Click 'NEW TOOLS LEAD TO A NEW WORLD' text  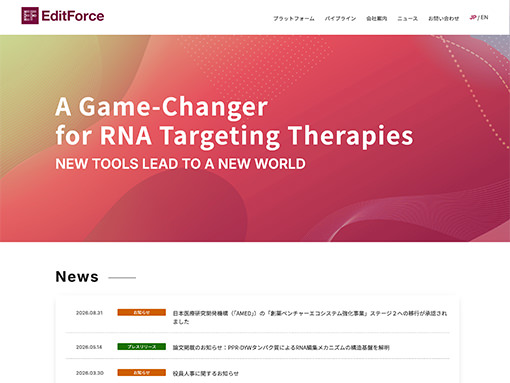coord(180,164)
